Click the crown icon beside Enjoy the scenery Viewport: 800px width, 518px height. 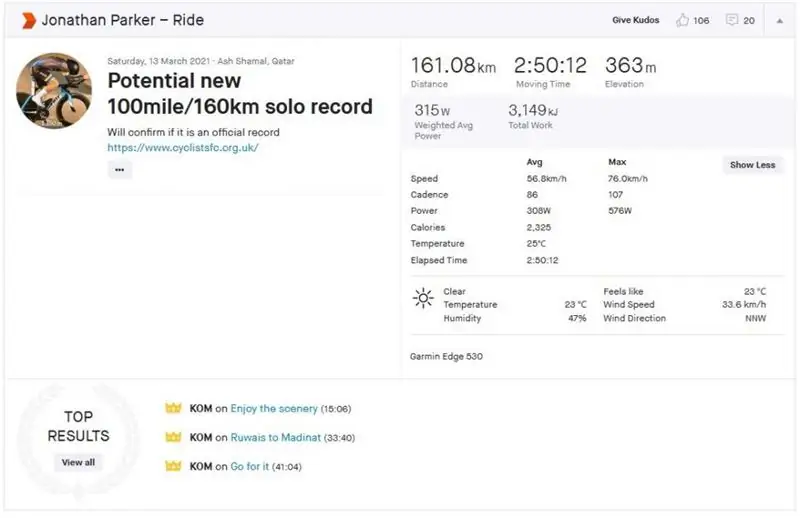click(x=174, y=409)
